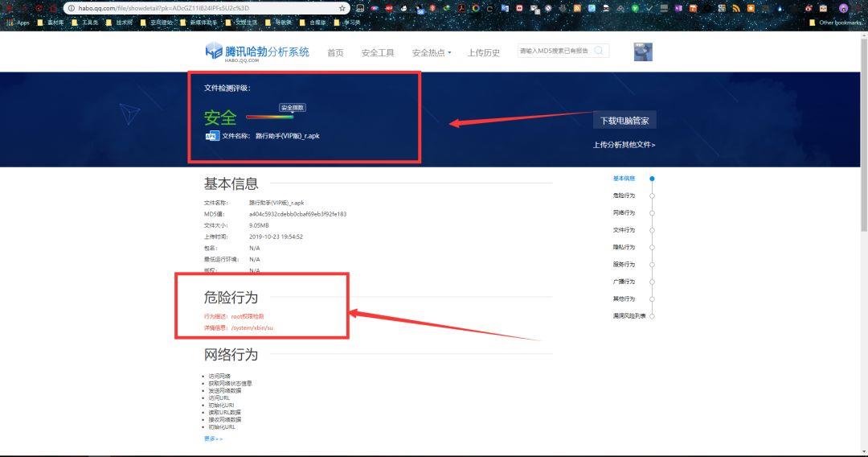The width and height of the screenshot is (868, 457).
Task: Open the user avatar in header
Action: click(643, 51)
